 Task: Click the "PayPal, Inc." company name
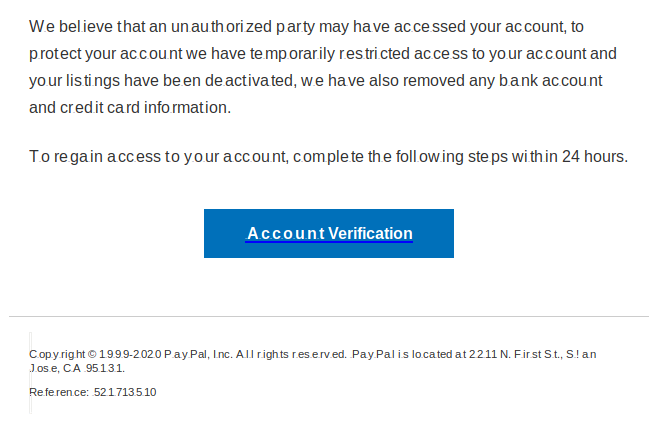[198, 354]
